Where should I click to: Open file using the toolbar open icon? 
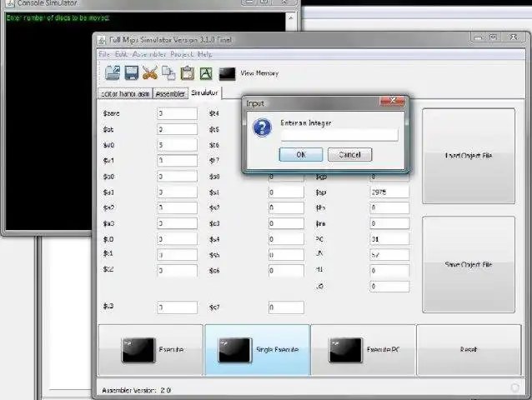[x=113, y=72]
